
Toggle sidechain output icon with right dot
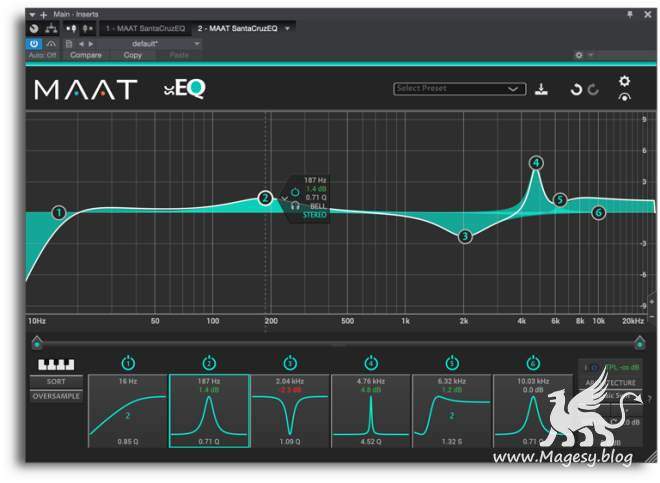pos(88,29)
